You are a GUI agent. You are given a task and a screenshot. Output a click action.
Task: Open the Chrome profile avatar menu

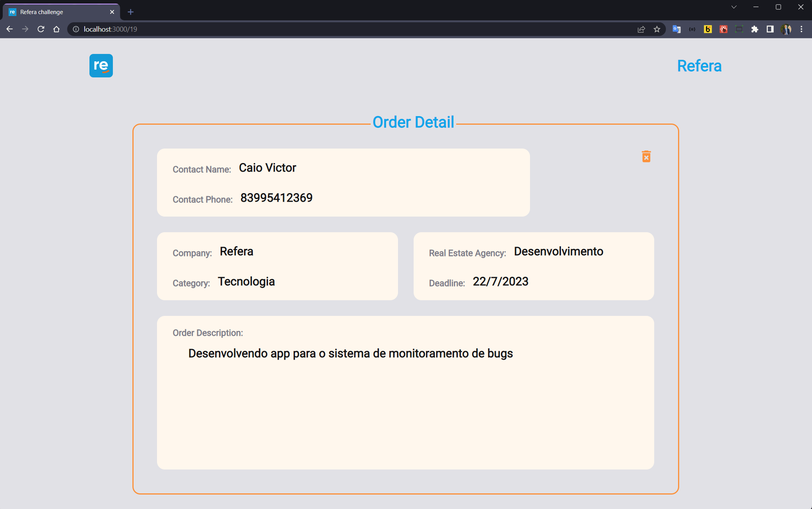coord(786,29)
